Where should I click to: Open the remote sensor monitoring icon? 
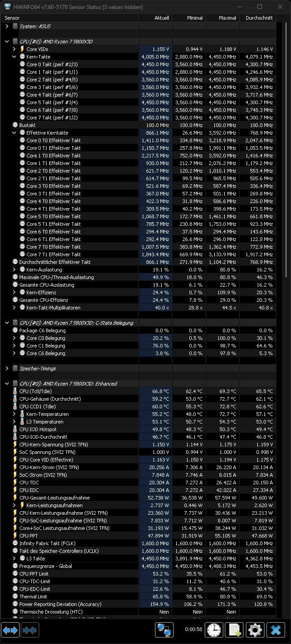164,630
